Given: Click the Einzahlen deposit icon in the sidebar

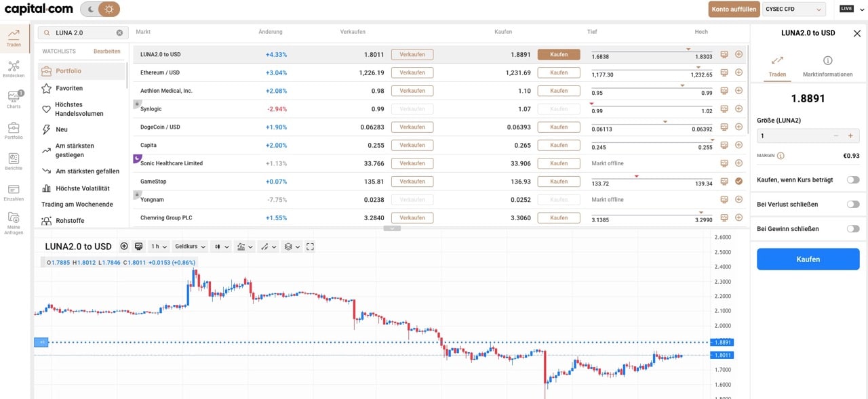Looking at the screenshot, I should tap(14, 192).
